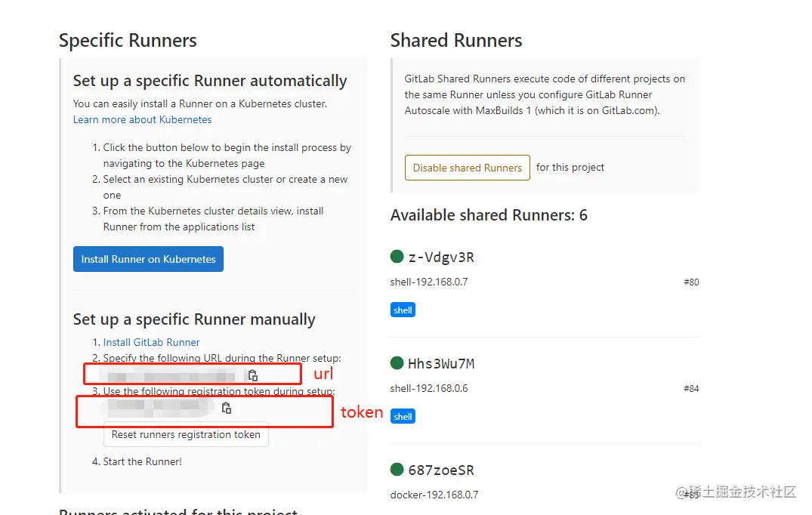This screenshot has width=812, height=515.
Task: Click description docker-192.168.0.7
Action: click(434, 495)
